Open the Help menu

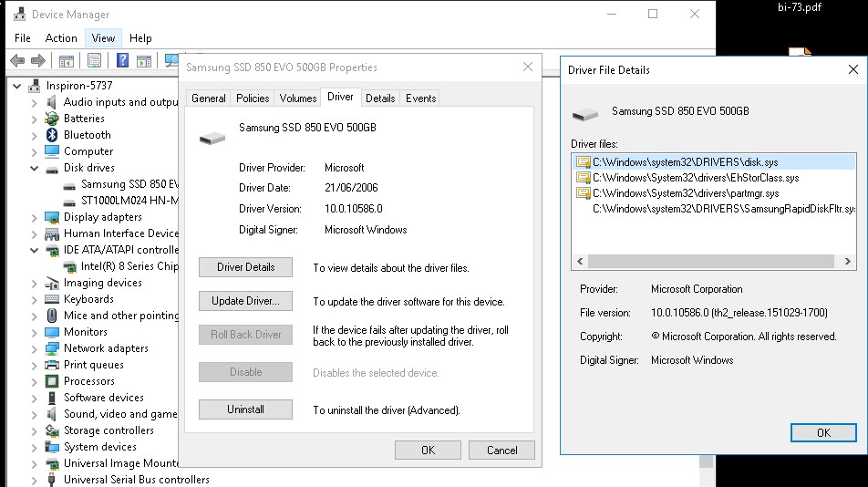click(140, 38)
